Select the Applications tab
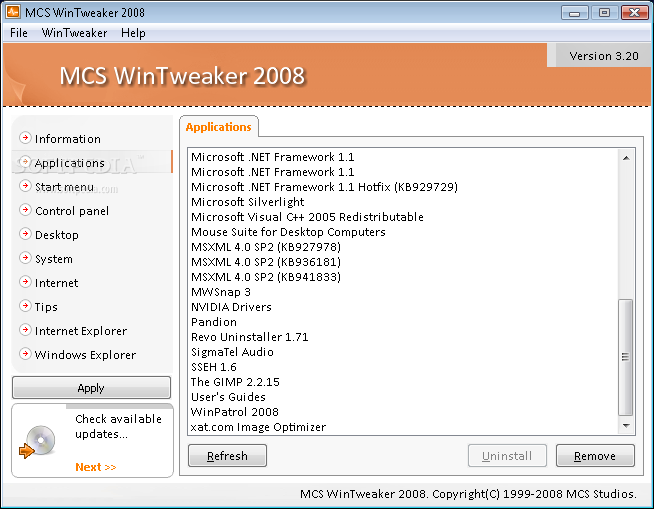The height and width of the screenshot is (509, 654). (219, 127)
